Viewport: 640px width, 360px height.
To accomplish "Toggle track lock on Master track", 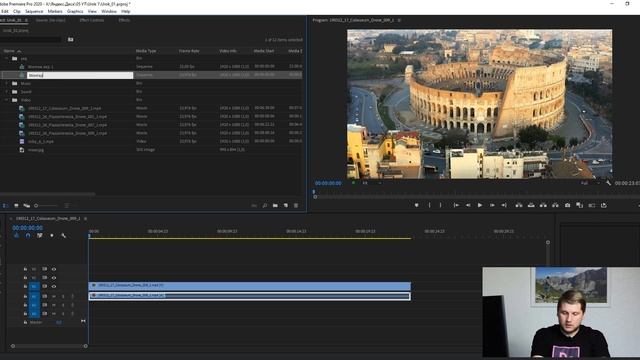I will click(x=25, y=322).
